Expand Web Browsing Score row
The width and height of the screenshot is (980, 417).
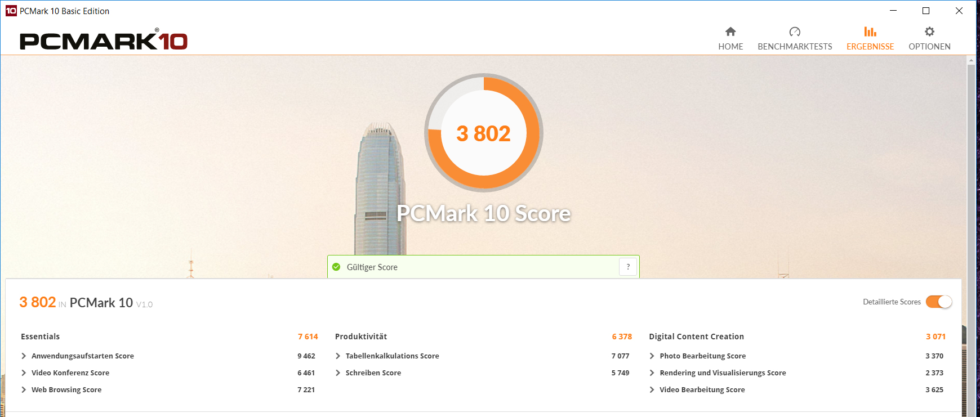click(x=24, y=389)
